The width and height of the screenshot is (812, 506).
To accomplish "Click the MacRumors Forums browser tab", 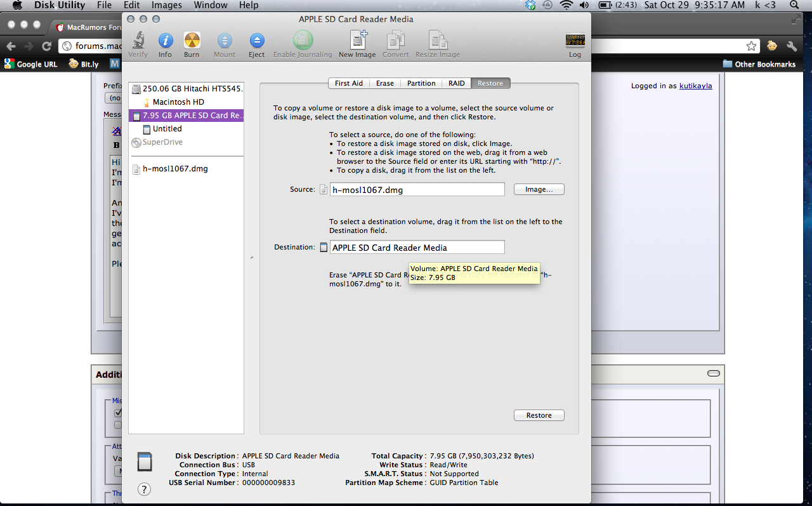I will click(89, 27).
